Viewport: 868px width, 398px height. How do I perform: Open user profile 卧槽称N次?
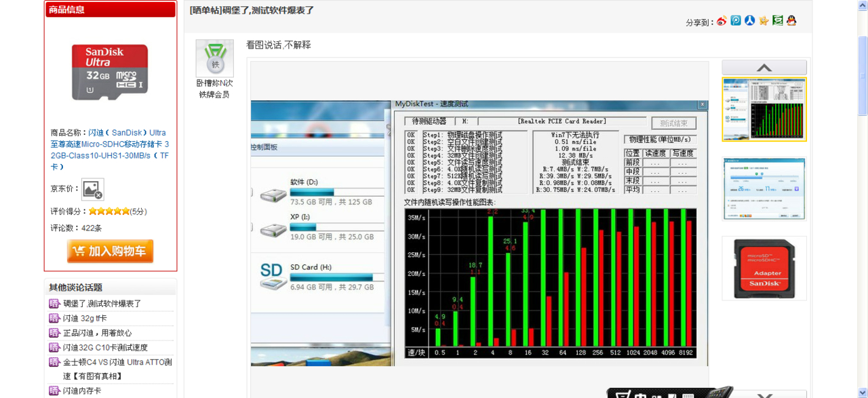click(x=214, y=83)
